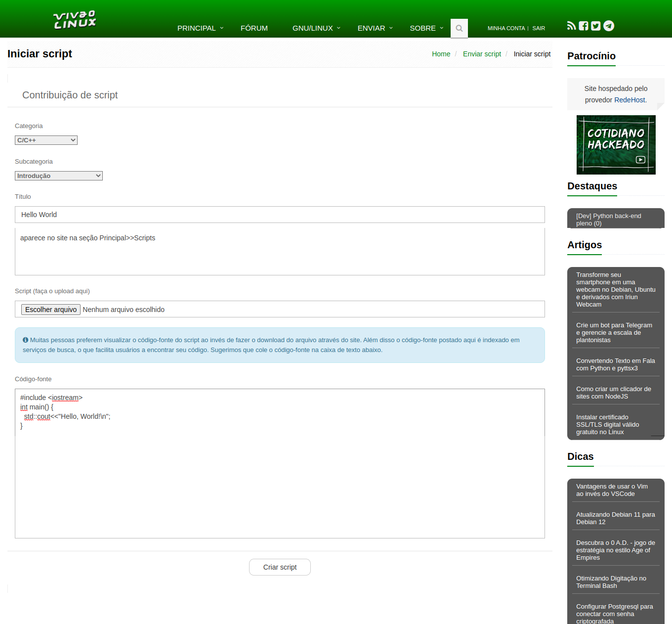
Task: Open the Twitter icon in header
Action: pyautogui.click(x=596, y=26)
